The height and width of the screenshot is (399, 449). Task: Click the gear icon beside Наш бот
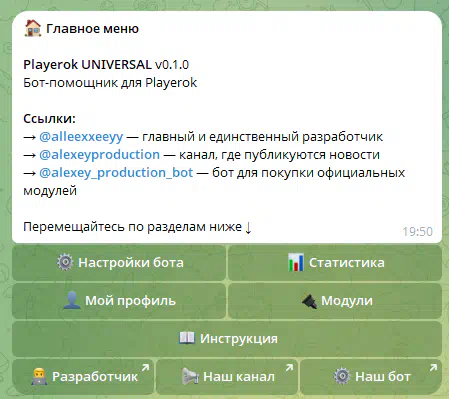(342, 376)
